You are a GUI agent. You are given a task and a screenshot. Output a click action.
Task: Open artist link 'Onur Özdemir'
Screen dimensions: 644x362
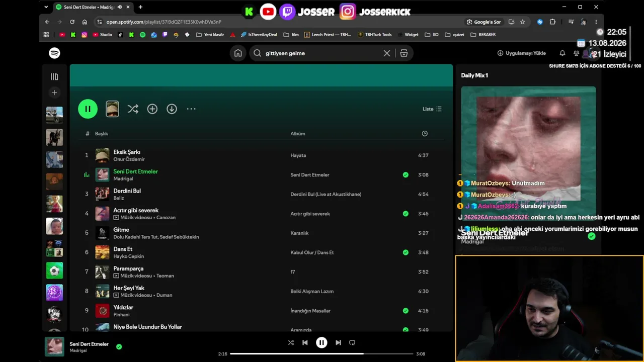tap(129, 159)
